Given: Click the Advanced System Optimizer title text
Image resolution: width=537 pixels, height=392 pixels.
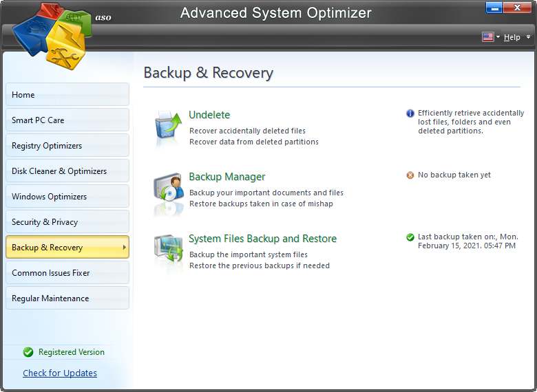Looking at the screenshot, I should [275, 13].
